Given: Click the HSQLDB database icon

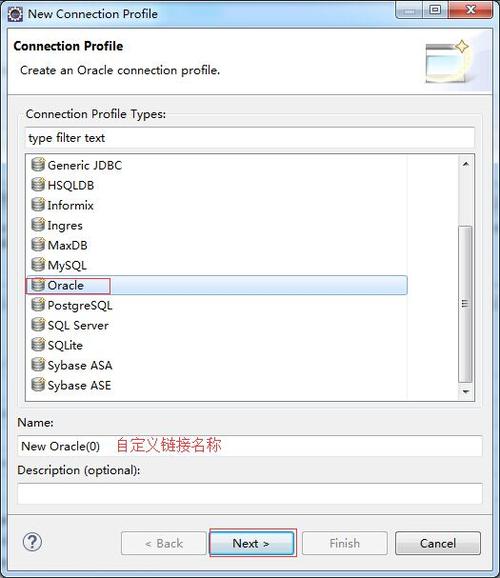Looking at the screenshot, I should [x=38, y=185].
